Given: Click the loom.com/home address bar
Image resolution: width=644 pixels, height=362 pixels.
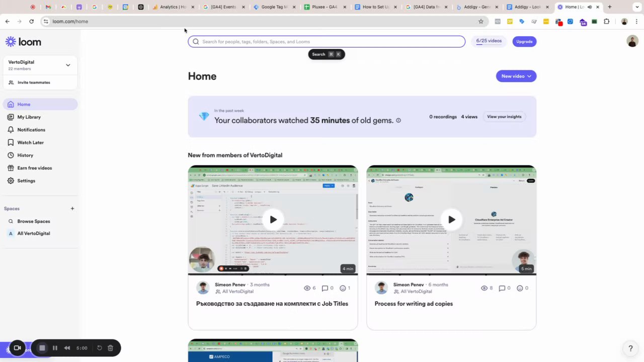Looking at the screenshot, I should click(x=262, y=22).
